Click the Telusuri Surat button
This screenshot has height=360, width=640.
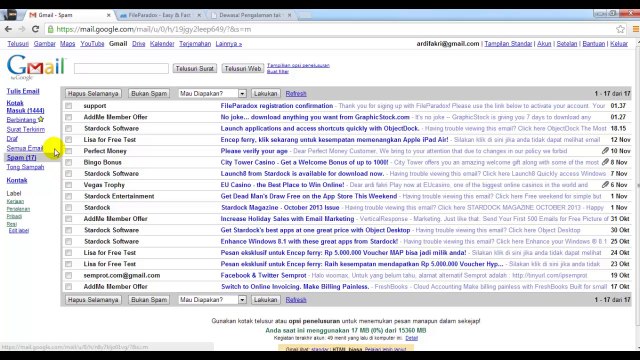[x=195, y=69]
